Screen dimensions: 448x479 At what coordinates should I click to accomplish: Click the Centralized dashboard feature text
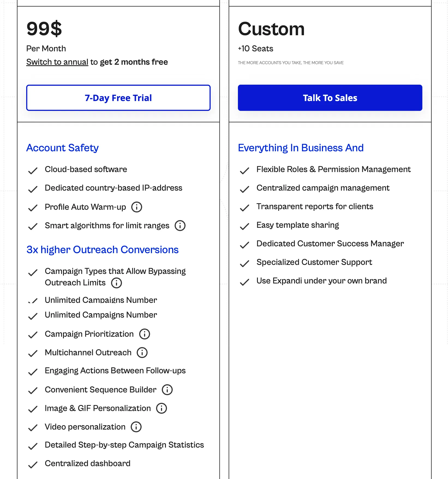[88, 463]
